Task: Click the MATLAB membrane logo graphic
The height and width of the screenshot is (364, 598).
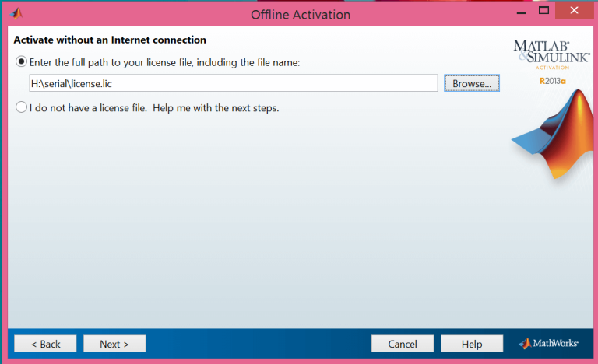Action: (553, 134)
